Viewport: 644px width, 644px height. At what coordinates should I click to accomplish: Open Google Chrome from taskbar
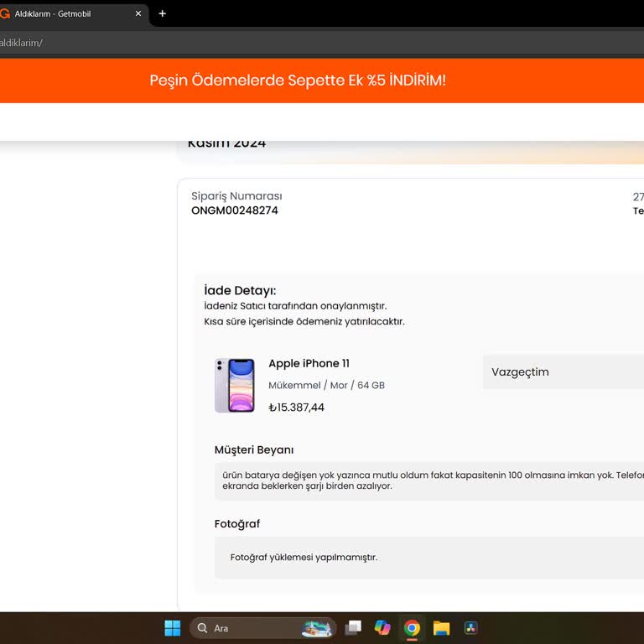click(x=412, y=628)
